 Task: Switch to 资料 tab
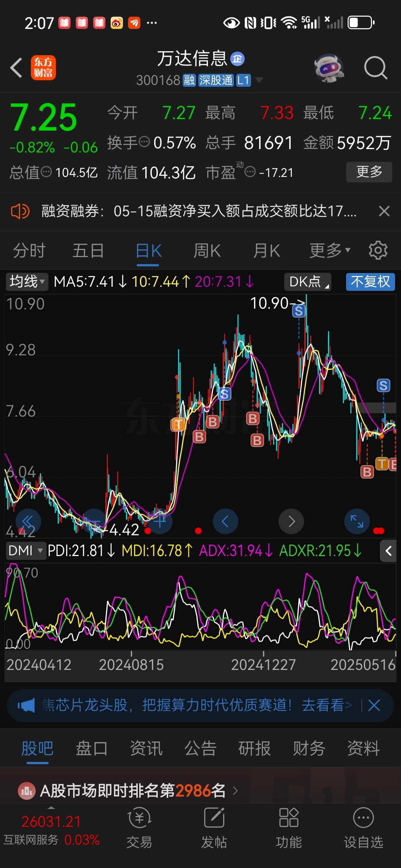(363, 748)
